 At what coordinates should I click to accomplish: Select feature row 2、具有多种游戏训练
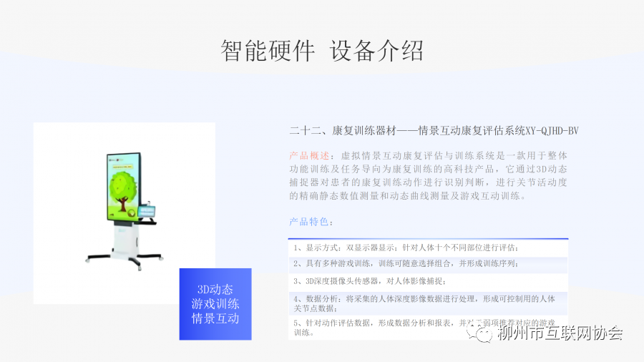pyautogui.click(x=428, y=264)
